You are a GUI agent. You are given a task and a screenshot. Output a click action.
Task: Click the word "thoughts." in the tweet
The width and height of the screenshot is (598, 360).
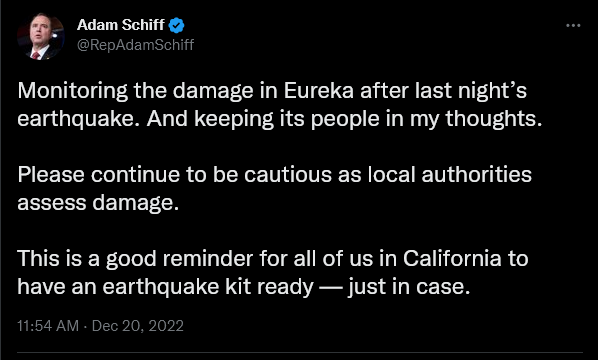(494, 120)
